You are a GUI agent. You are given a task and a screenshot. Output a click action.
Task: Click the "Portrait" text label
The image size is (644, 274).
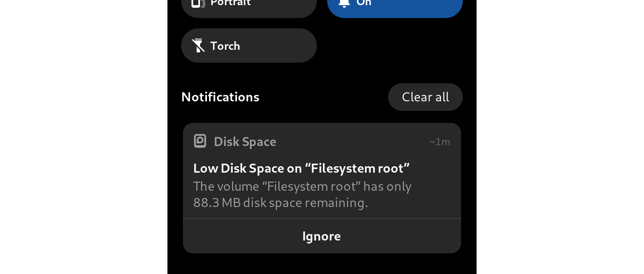pos(231,3)
